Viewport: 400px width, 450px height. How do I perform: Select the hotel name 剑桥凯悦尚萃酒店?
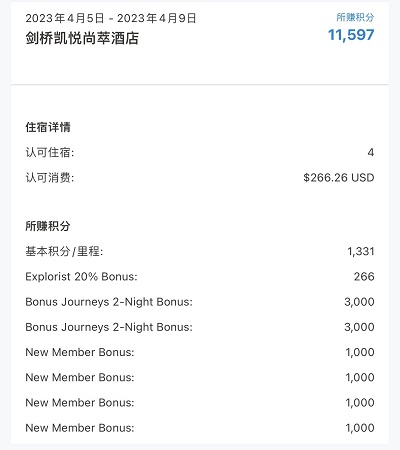82,38
